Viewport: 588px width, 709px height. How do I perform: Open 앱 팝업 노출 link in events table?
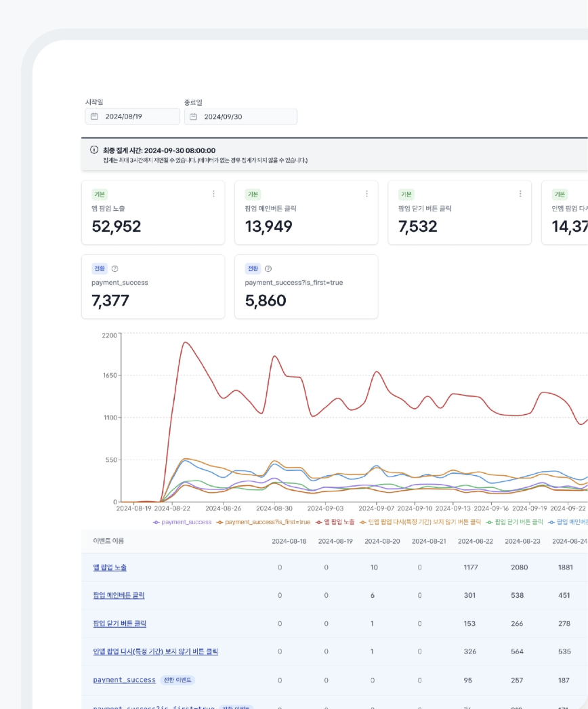coord(110,567)
